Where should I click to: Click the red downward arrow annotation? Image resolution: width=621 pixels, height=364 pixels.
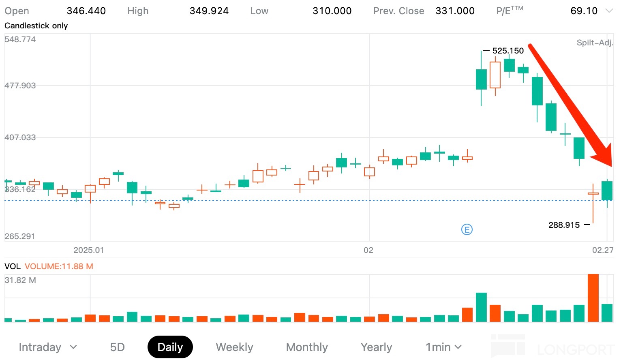pos(567,101)
